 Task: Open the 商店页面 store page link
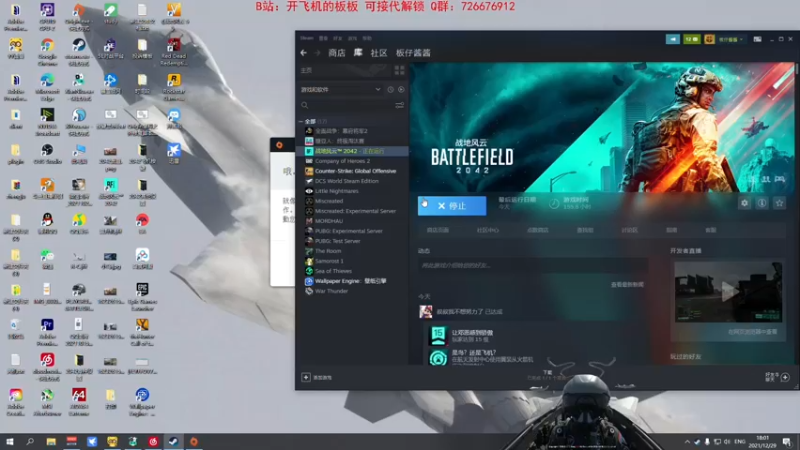438,230
